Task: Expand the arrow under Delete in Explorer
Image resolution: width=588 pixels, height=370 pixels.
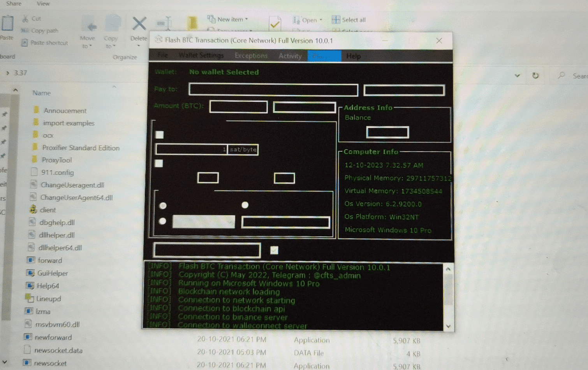Action: point(139,46)
